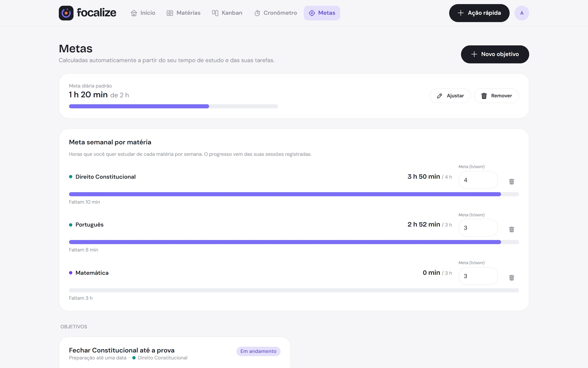The image size is (588, 368).
Task: Click Remover for the daily goal
Action: [496, 96]
